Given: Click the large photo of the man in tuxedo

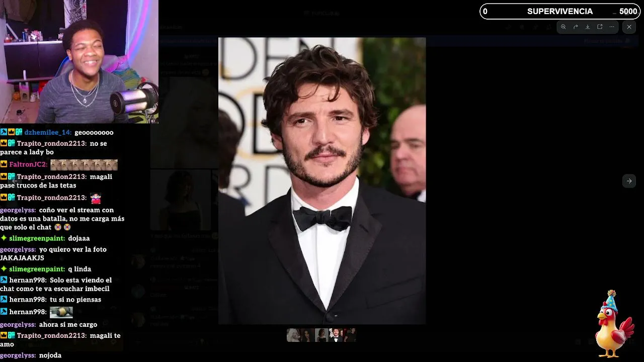Looking at the screenshot, I should pos(322,181).
